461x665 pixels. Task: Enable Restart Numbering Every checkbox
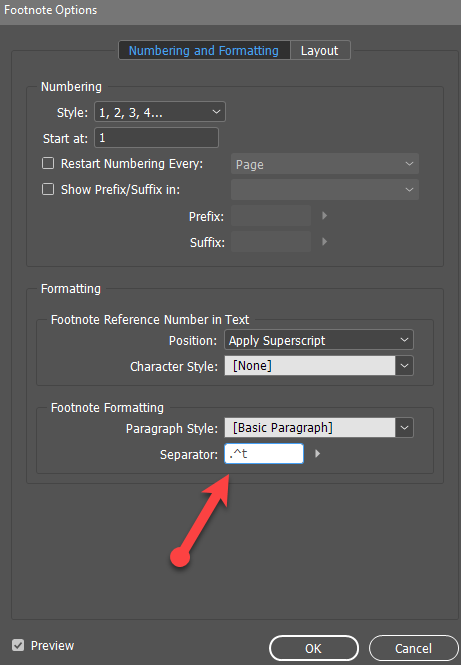pos(48,163)
